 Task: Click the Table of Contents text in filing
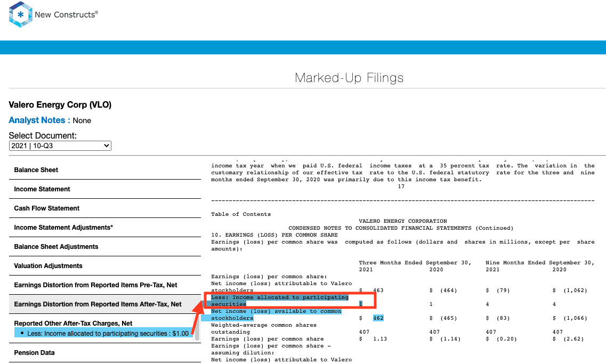point(241,214)
